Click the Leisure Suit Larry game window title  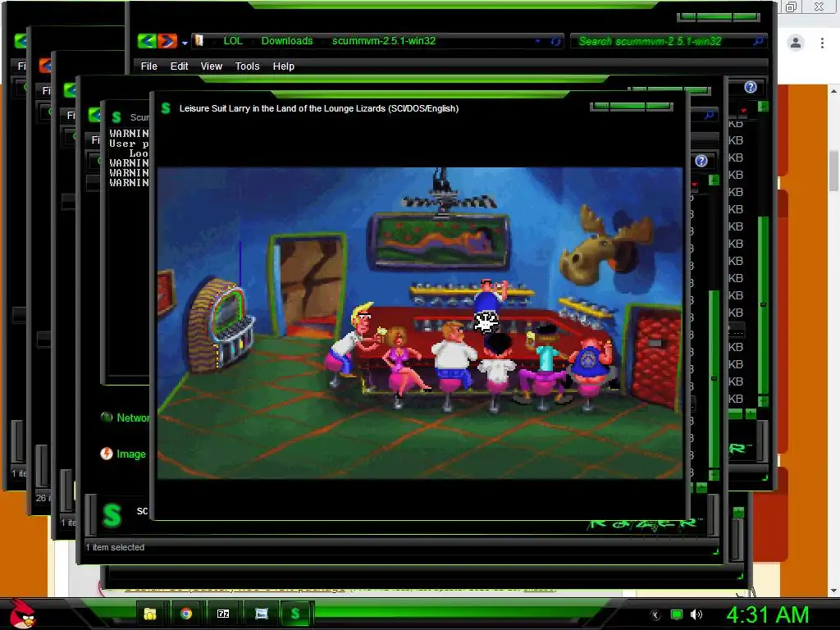click(319, 108)
